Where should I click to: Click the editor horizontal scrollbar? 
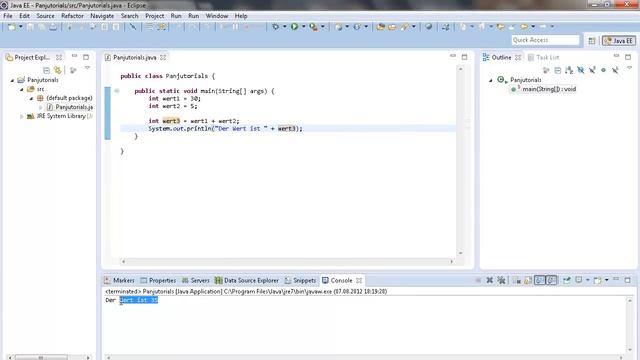click(x=287, y=261)
